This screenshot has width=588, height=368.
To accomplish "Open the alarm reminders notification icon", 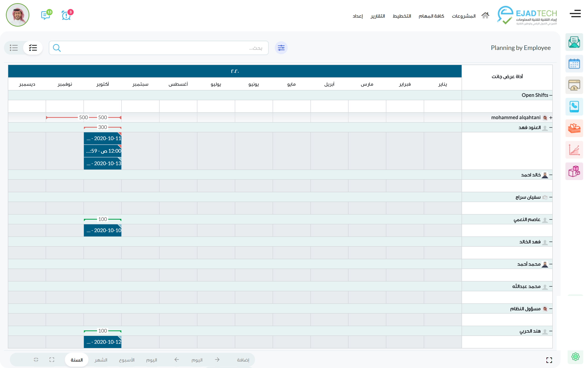I will pyautogui.click(x=66, y=15).
